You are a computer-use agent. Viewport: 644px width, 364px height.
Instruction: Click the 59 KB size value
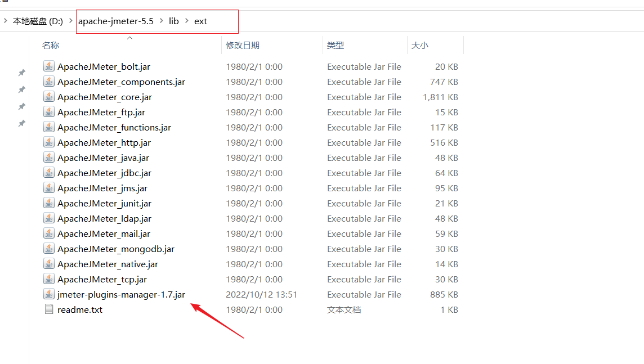coord(446,233)
